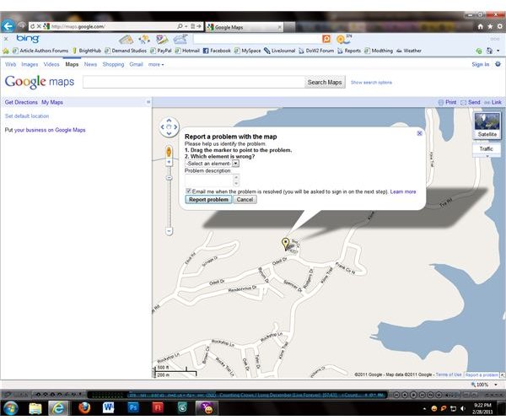Screen dimensions: 506x420
Task: Click the orange Bing search button
Action: 326,39
